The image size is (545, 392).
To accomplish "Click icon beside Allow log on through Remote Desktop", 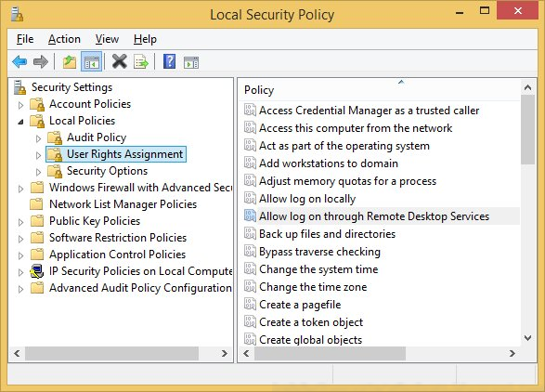I will 250,216.
